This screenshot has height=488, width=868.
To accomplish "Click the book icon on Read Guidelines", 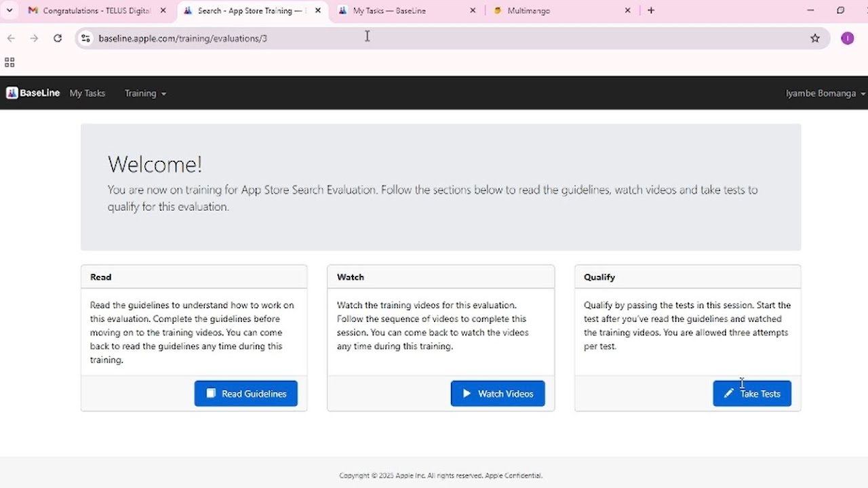I will 211,393.
